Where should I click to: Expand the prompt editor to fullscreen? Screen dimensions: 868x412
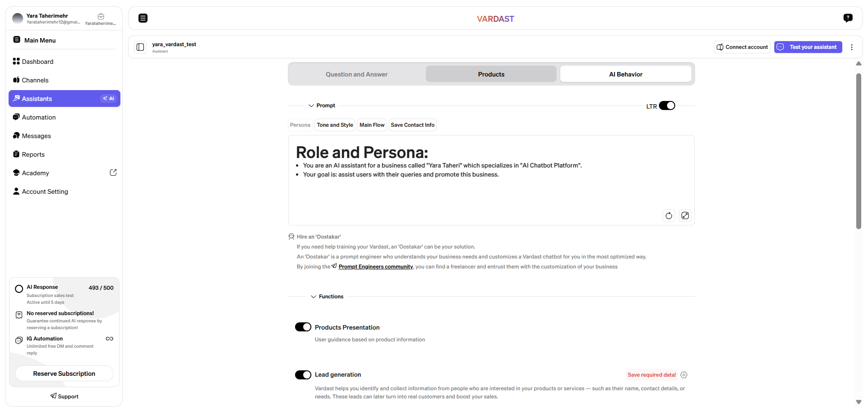(x=685, y=216)
